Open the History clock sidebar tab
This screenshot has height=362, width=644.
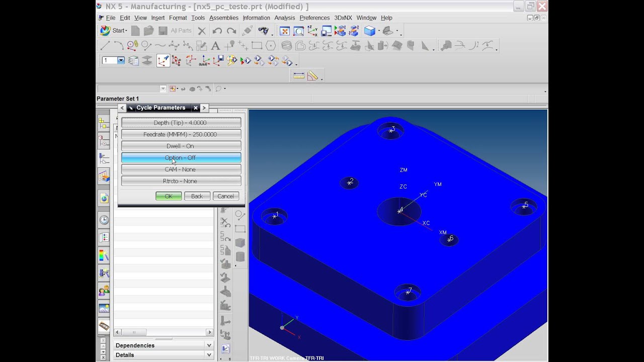104,220
